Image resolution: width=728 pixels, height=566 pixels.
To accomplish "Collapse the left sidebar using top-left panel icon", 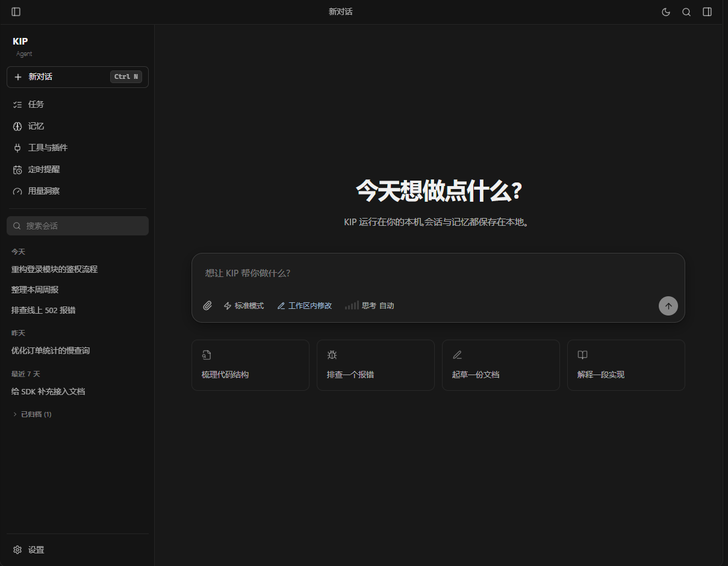I will 16,12.
